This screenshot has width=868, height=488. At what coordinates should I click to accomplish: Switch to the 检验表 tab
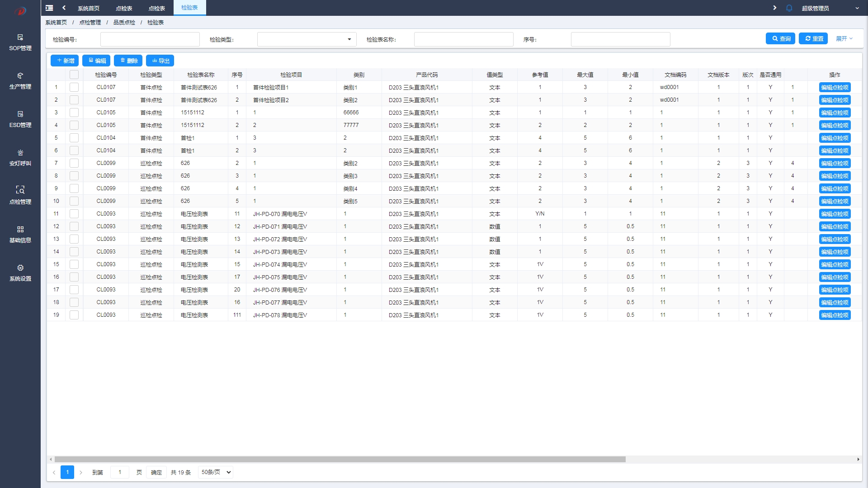pyautogui.click(x=189, y=8)
